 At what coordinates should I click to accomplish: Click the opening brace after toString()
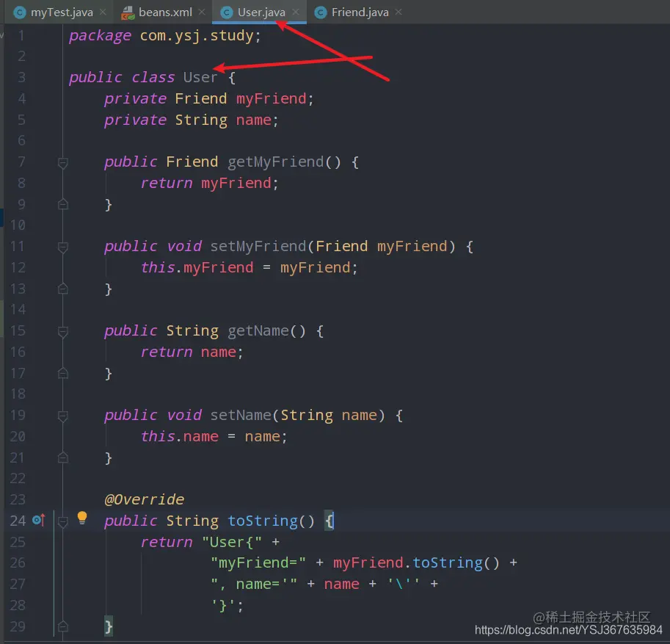point(329,521)
